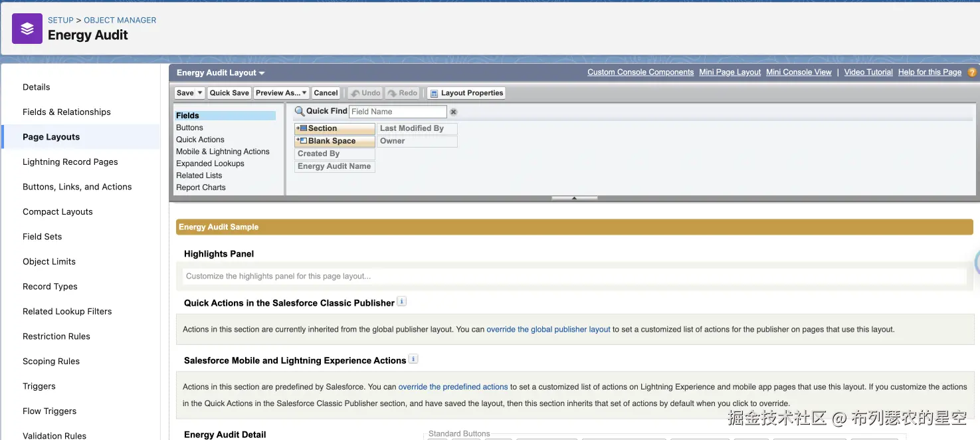Viewport: 980px width, 440px height.
Task: Click the override the global publisher layout link
Action: coord(548,329)
